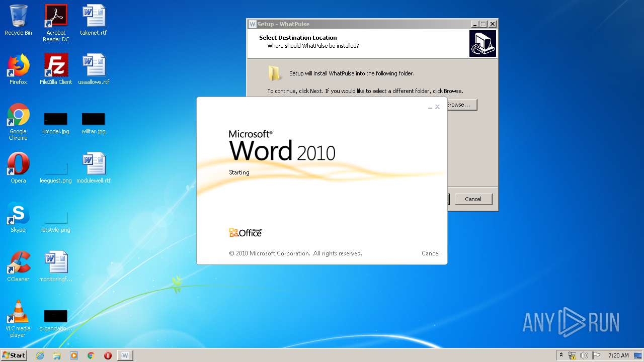Open VLC media player shortcut
The height and width of the screenshot is (362, 644).
point(18,319)
